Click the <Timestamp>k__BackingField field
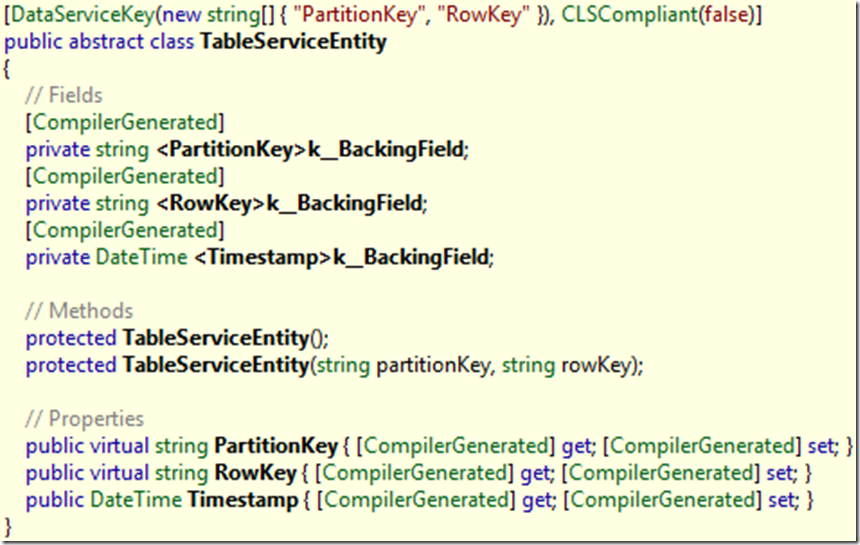The height and width of the screenshot is (545, 860). pyautogui.click(x=343, y=257)
